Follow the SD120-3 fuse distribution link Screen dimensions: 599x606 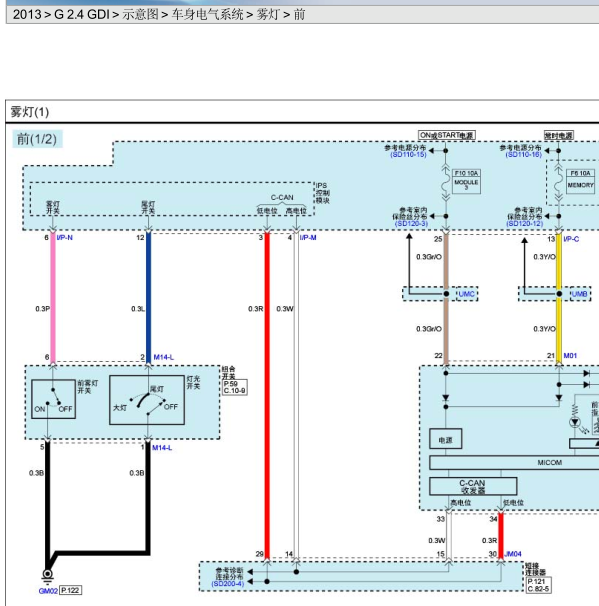411,224
